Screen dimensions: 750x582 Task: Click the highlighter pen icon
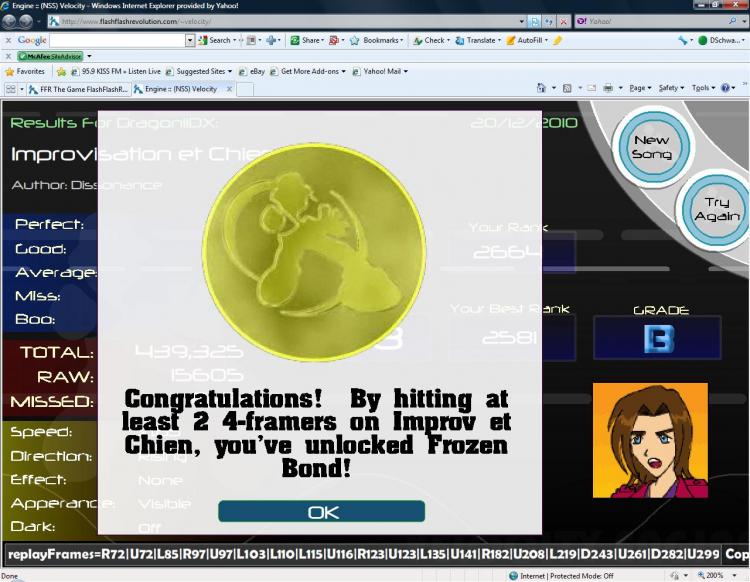click(557, 41)
